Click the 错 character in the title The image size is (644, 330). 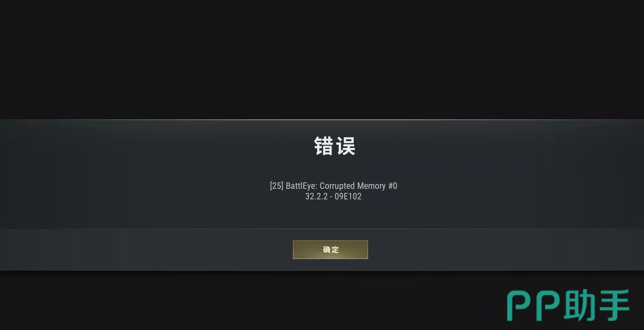(324, 146)
